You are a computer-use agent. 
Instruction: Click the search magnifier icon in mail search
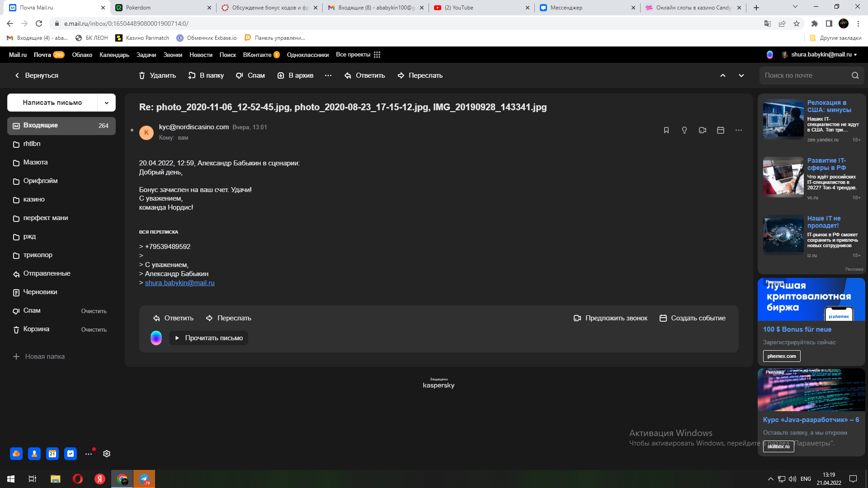pos(855,75)
